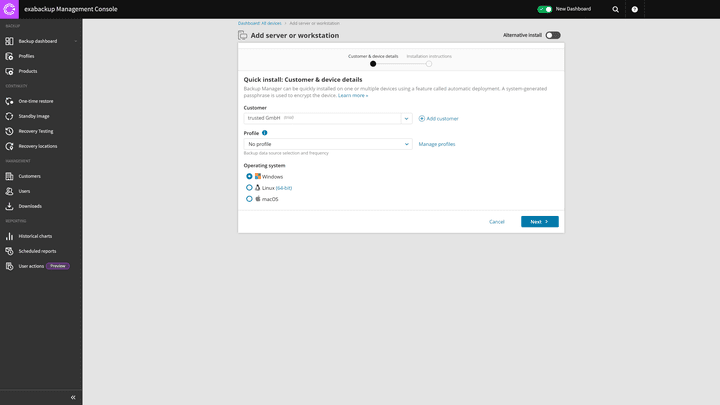Open One-time restore from sidebar
This screenshot has width=720, height=405.
[35, 101]
